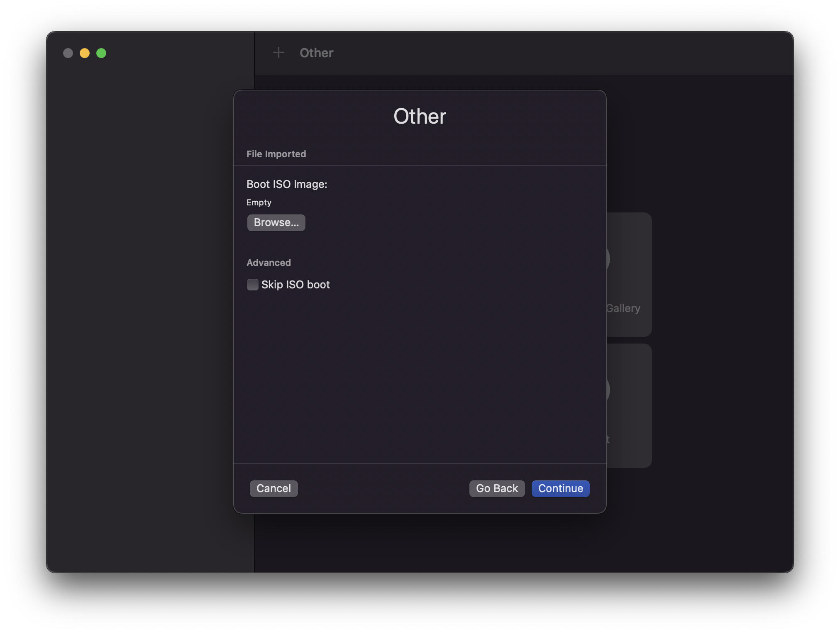Click the File Imported section header

pyautogui.click(x=276, y=154)
